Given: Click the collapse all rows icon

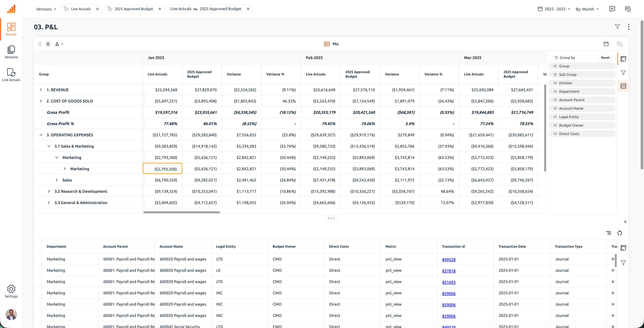Looking at the screenshot, I should (x=48, y=44).
